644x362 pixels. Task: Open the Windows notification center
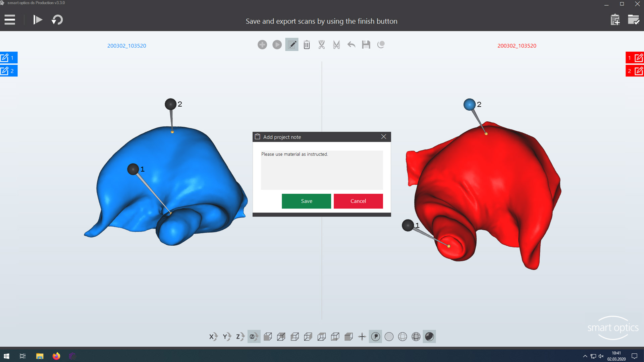[634, 356]
